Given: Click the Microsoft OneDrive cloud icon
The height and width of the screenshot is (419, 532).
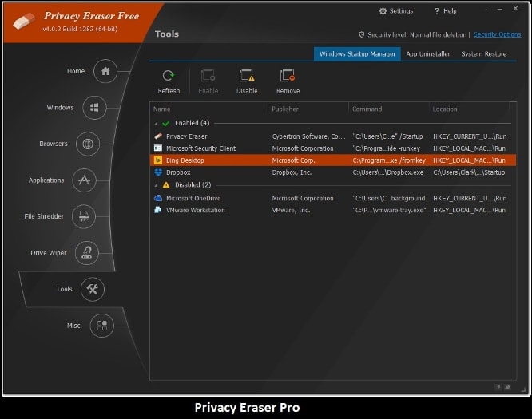Looking at the screenshot, I should point(158,198).
